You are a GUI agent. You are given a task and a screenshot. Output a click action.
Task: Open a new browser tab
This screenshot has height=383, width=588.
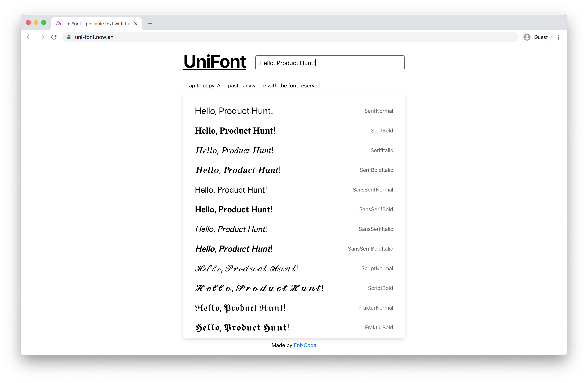point(150,24)
